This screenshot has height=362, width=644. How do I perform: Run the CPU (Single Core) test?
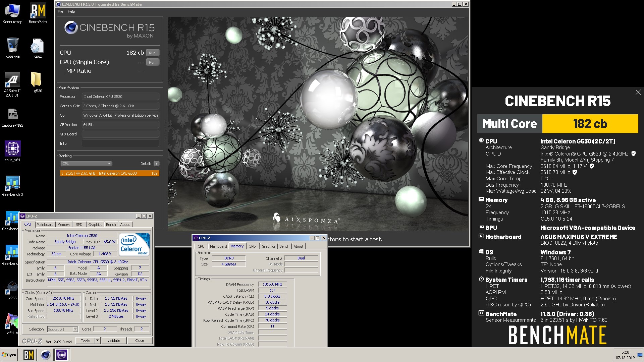click(152, 62)
